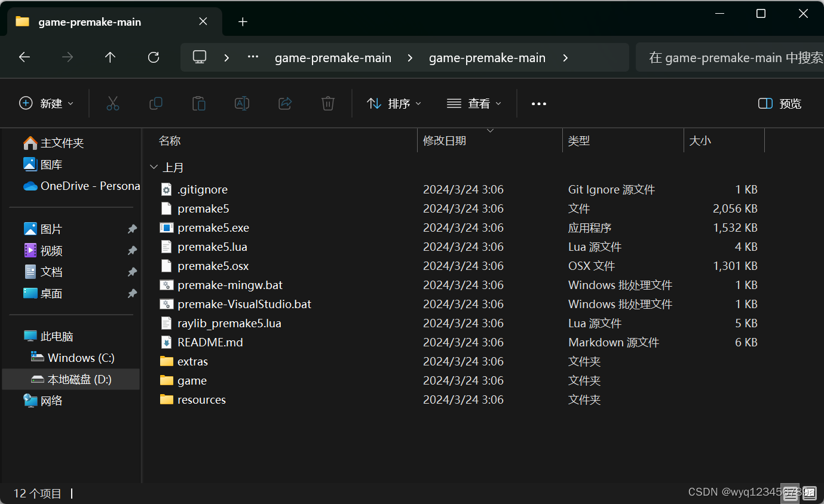Click the Git Ignore 源文件 type cell
The height and width of the screenshot is (504, 824).
coord(611,189)
